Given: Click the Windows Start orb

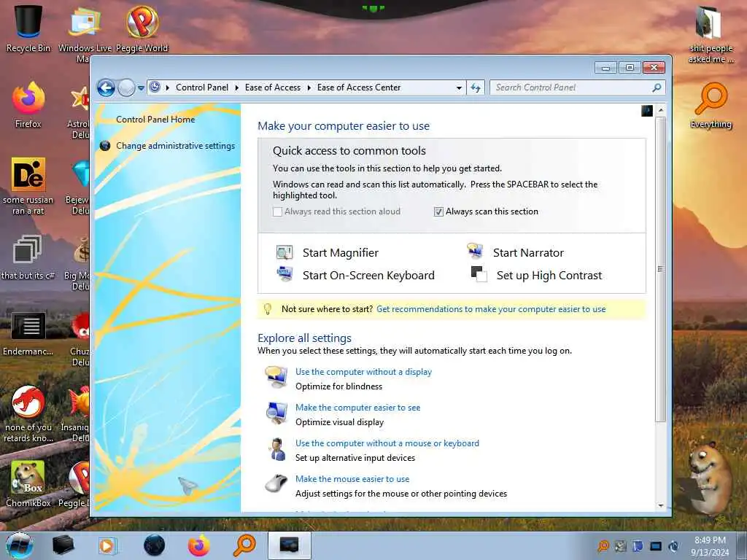Looking at the screenshot, I should pos(20,545).
